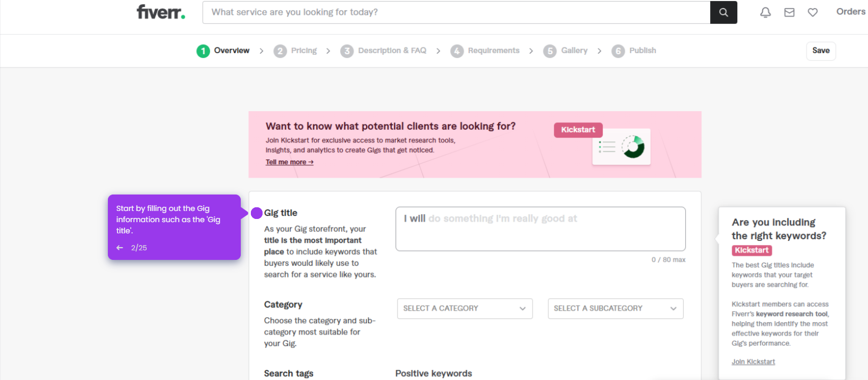Go to step 6 Publish

[634, 50]
